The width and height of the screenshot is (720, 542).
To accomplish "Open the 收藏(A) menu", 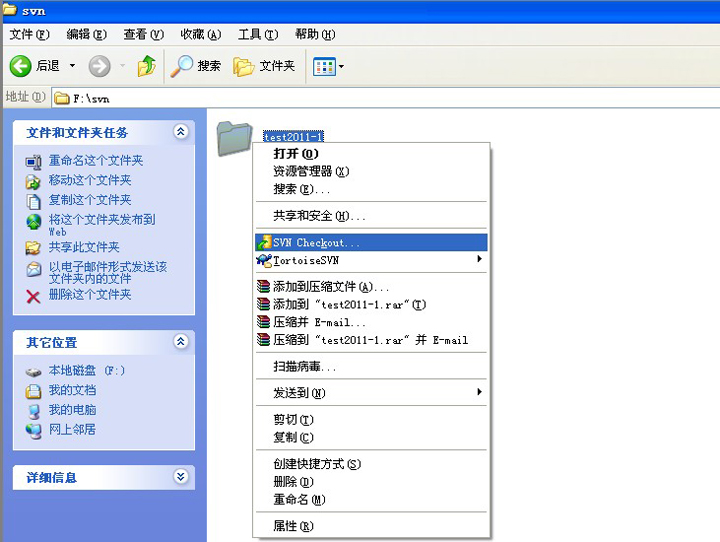I will pos(201,34).
